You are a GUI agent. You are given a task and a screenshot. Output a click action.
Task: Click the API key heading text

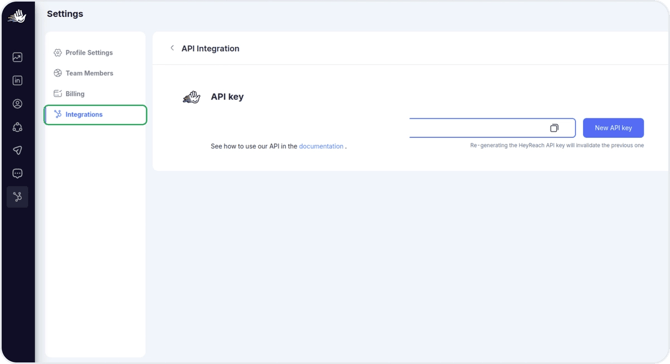point(227,97)
